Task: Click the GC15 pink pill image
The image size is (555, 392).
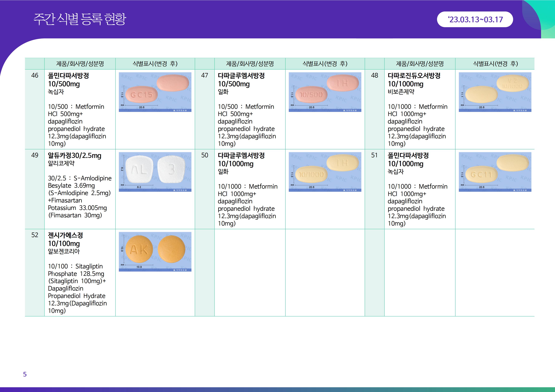Action: tap(155, 92)
